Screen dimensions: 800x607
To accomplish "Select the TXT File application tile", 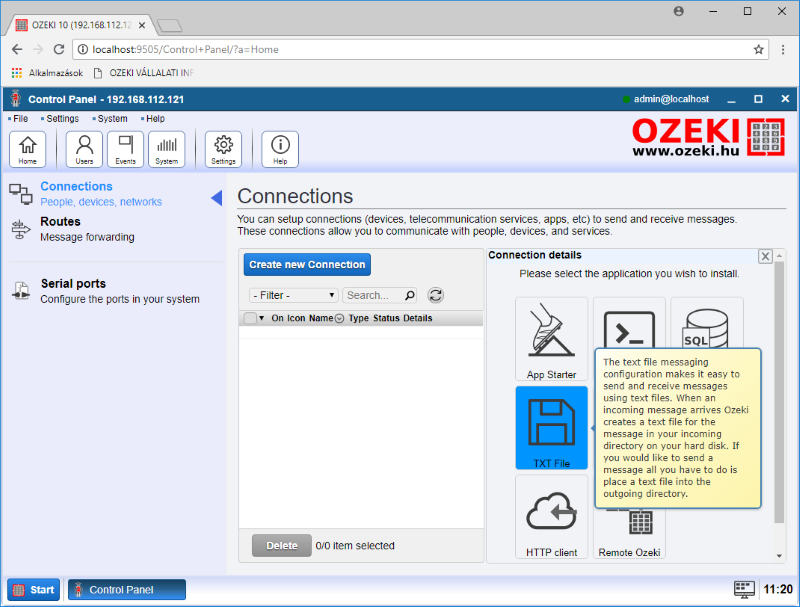I will coord(552,428).
